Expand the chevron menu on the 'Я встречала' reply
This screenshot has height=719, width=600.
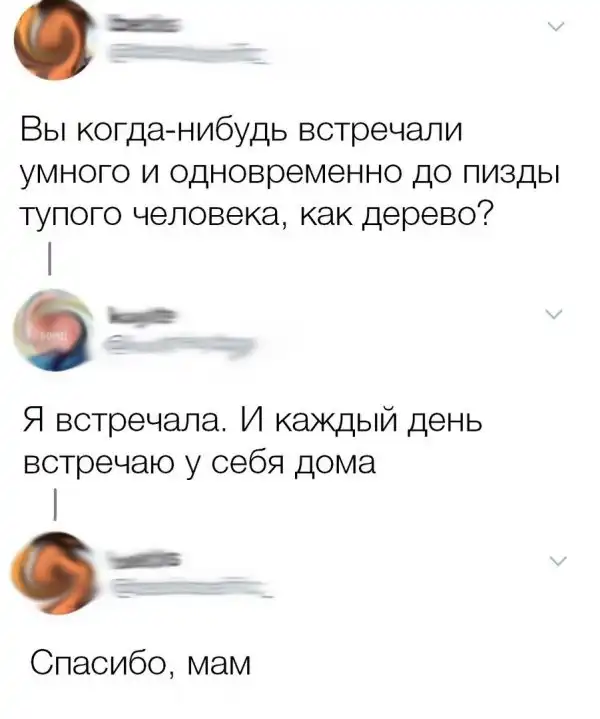(555, 314)
